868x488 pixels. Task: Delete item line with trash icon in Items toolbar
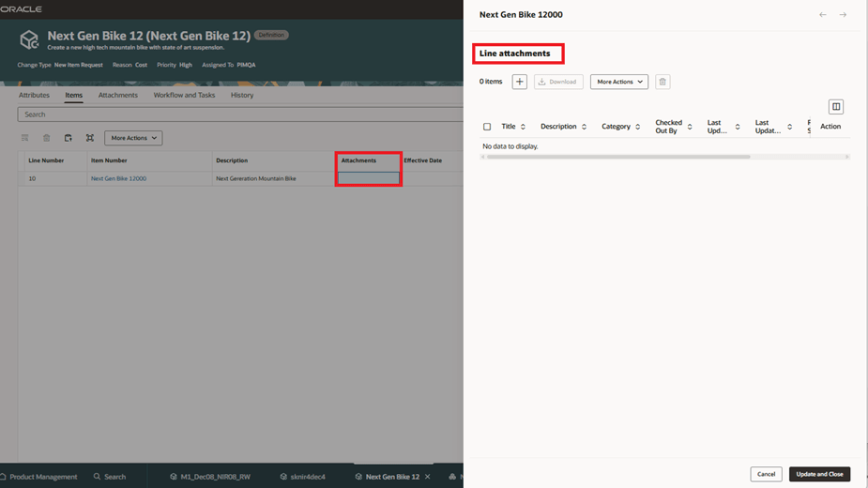coord(47,138)
